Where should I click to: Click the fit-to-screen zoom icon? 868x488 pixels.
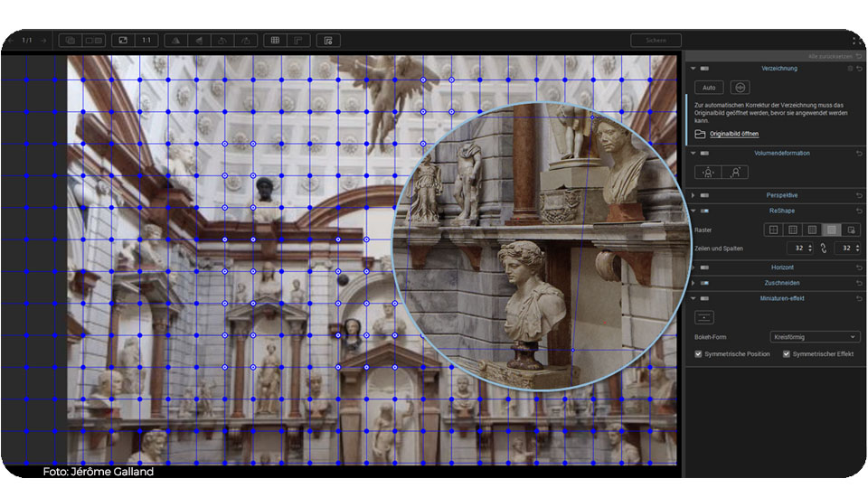coord(123,41)
